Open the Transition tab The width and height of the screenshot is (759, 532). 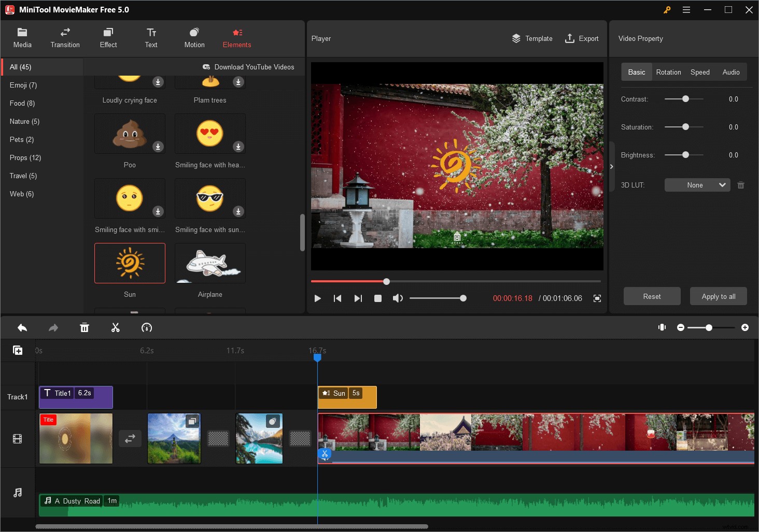[x=65, y=38]
